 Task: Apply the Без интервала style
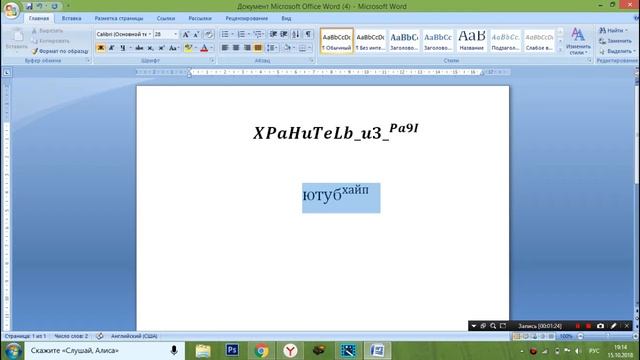[370, 41]
